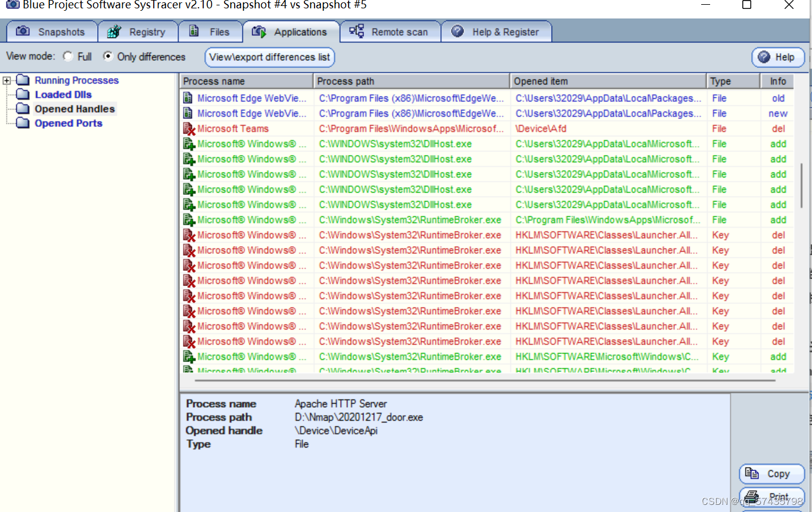
Task: Click the question mark icon on Help & Register tab
Action: click(458, 32)
